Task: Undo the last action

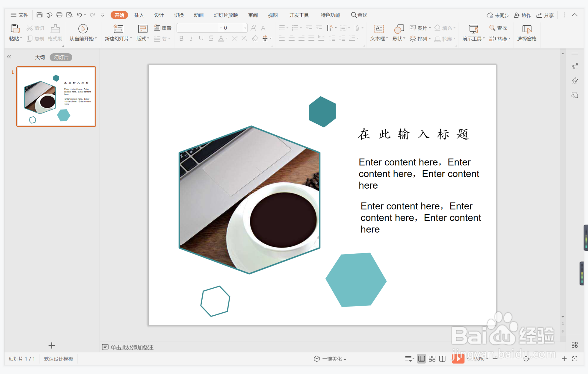Action: [79, 15]
